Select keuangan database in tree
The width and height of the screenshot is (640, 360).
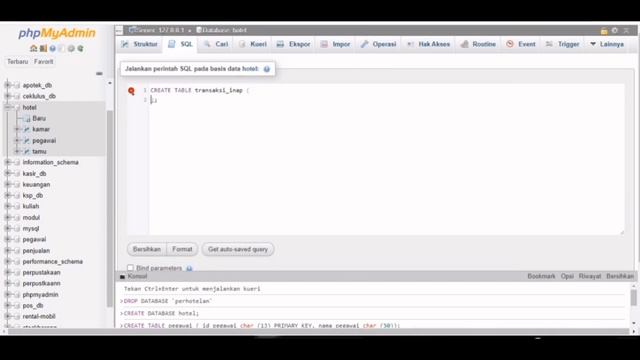(x=36, y=184)
